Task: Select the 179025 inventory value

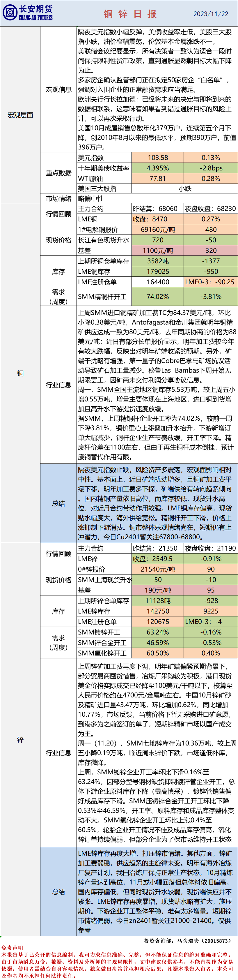Action: tap(158, 272)
